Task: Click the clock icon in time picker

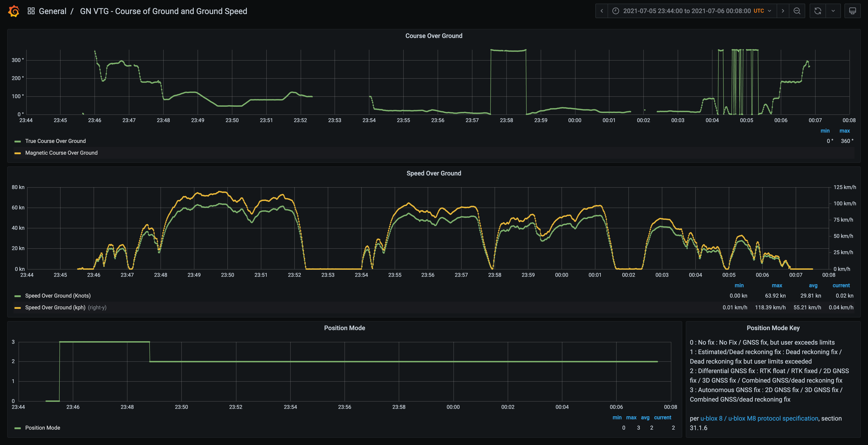Action: (616, 11)
